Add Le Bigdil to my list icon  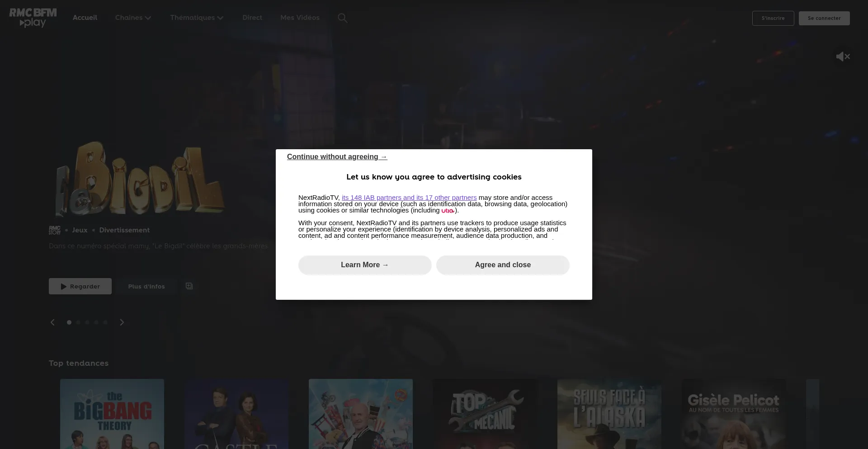pos(189,286)
